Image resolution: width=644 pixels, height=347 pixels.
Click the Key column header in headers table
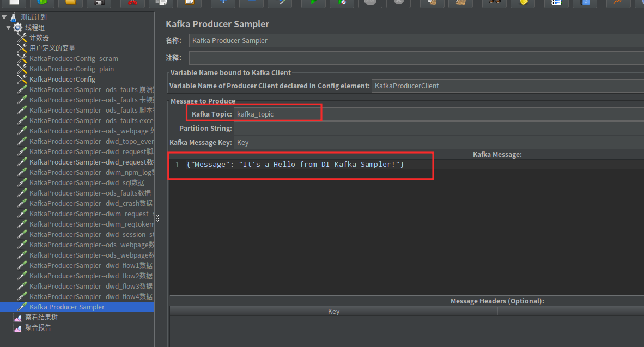333,311
